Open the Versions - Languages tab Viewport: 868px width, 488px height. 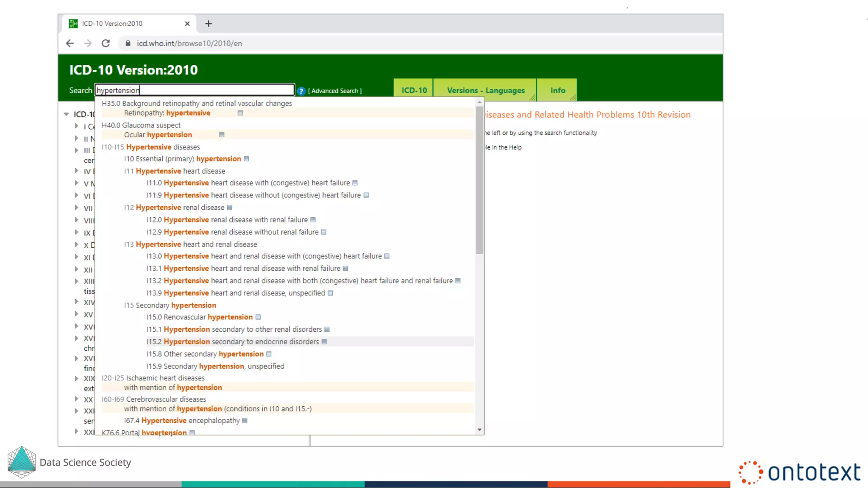coord(485,90)
